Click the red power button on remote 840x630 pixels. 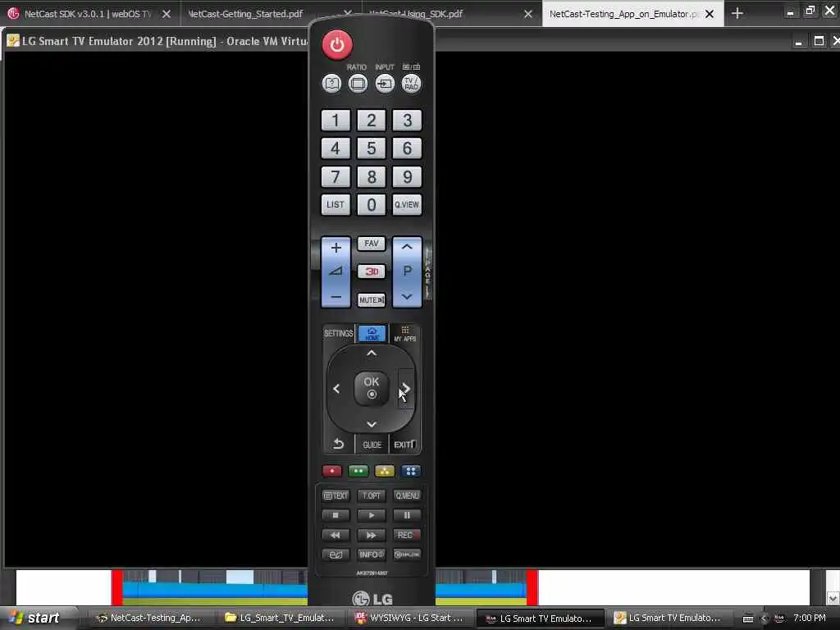tap(337, 44)
